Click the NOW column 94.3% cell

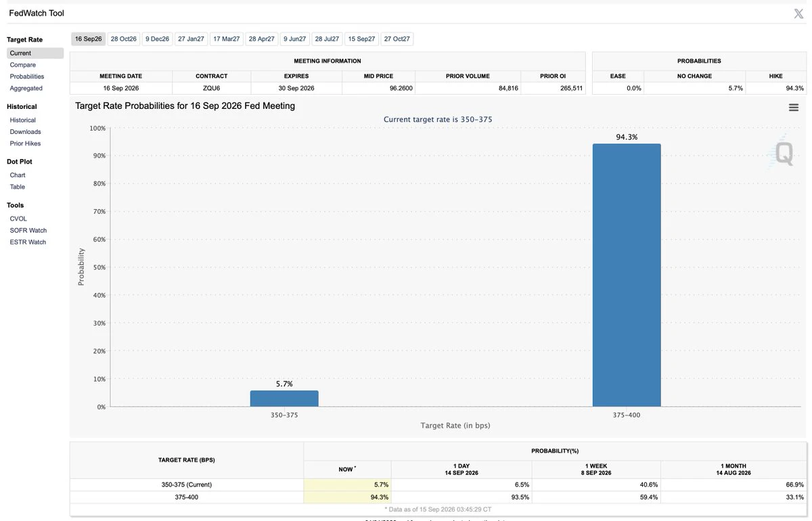point(347,497)
